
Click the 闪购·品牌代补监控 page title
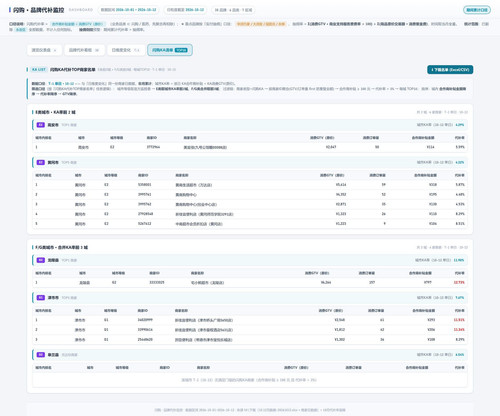38,10
